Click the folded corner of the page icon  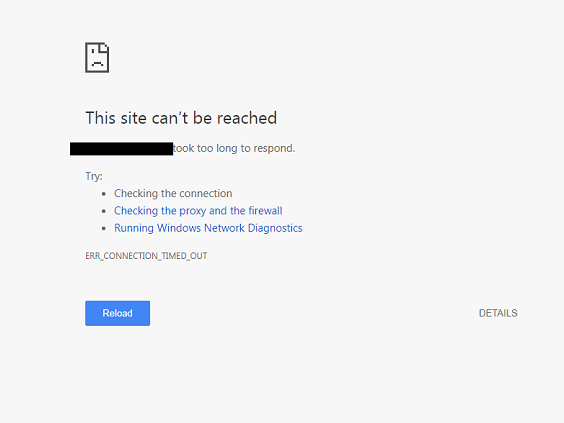tap(105, 47)
